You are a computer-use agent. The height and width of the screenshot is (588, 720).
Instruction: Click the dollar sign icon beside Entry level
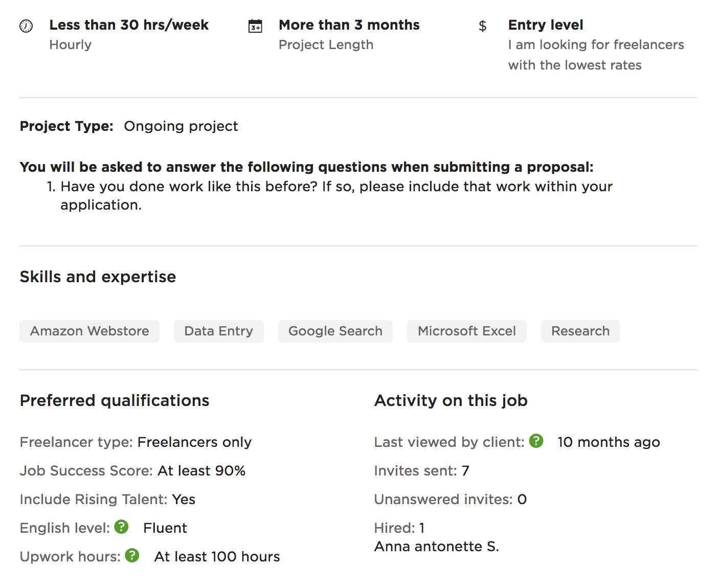point(482,26)
